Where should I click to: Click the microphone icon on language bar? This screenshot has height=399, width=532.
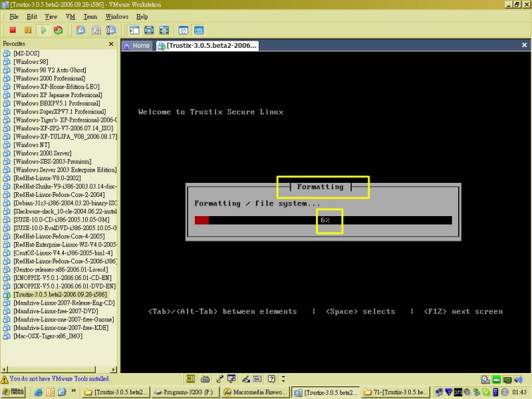click(219, 378)
